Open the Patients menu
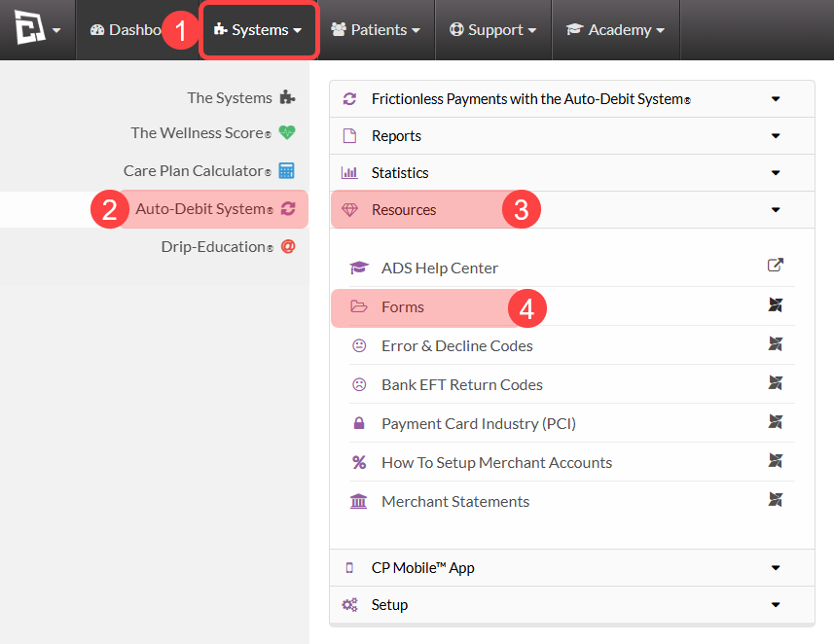Screen dimensions: 834x644 click(376, 30)
